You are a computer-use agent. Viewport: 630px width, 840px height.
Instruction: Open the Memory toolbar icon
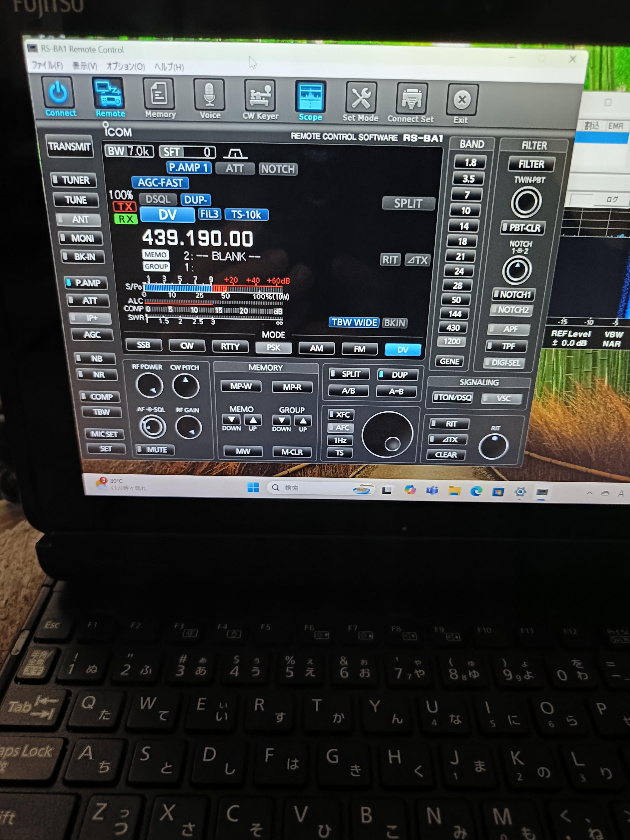click(x=159, y=94)
